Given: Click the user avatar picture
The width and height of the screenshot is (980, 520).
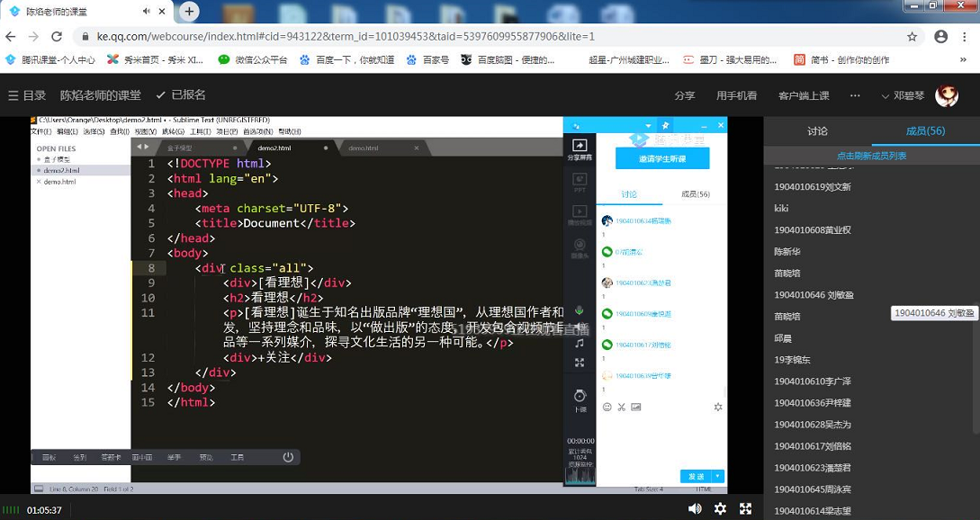Looking at the screenshot, I should point(947,95).
